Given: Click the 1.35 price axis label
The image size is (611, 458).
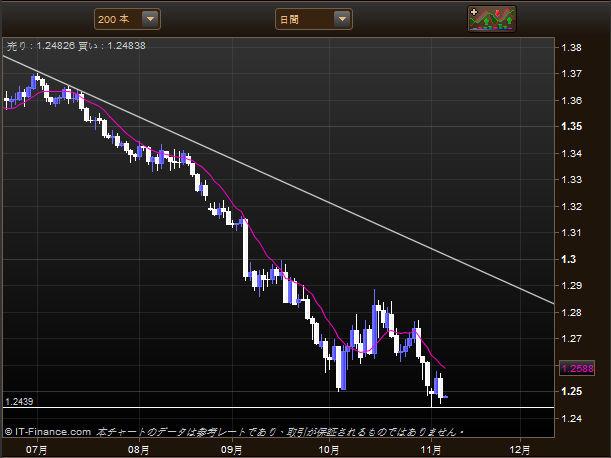Looking at the screenshot, I should [571, 126].
